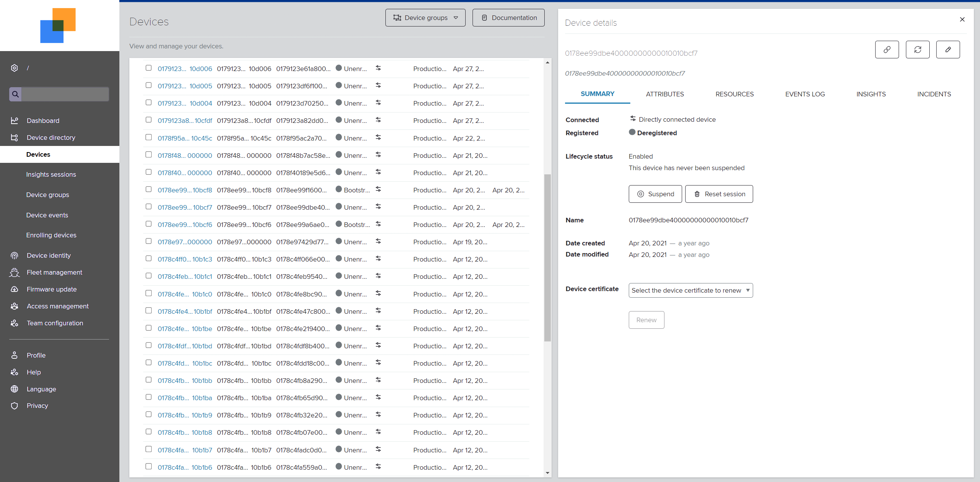Click the refresh device details icon
This screenshot has width=980, height=482.
tap(917, 50)
